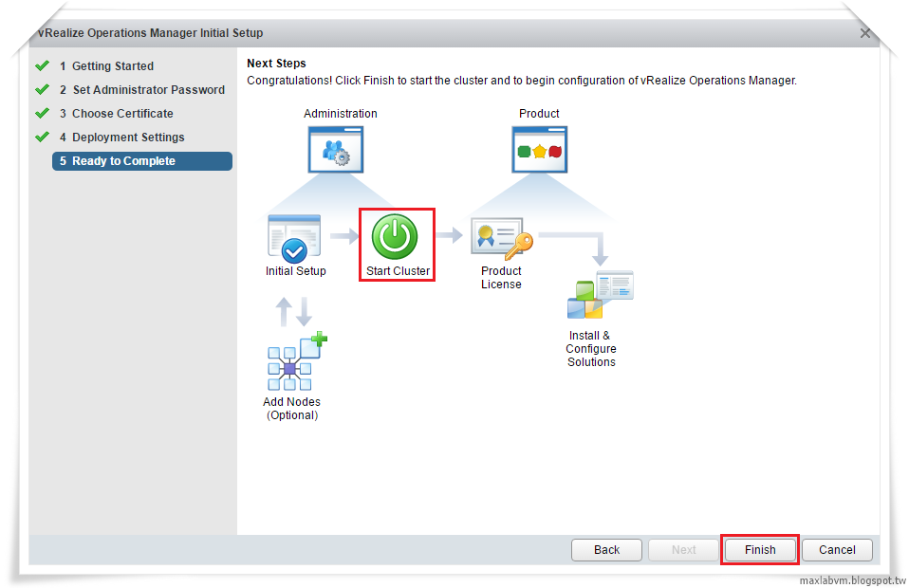Click the Product License label
Viewport: 909px width, 588px height.
coord(501,278)
